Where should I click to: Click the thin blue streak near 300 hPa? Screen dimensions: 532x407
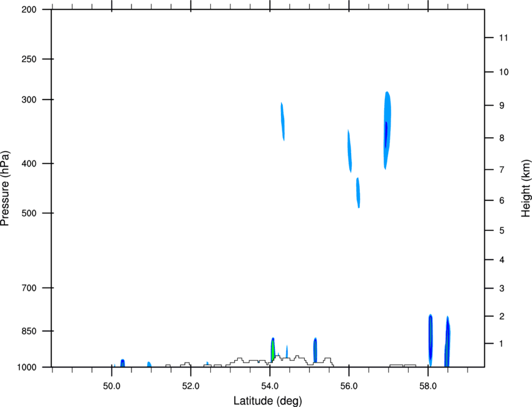(x=283, y=121)
